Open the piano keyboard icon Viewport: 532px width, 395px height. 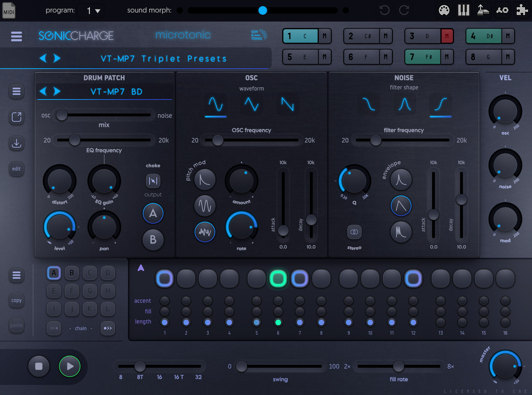463,10
